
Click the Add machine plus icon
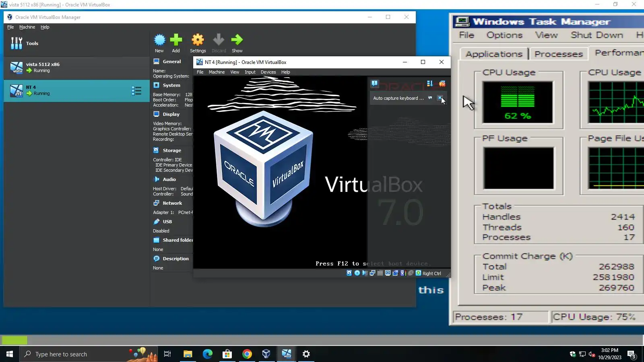pos(176,40)
